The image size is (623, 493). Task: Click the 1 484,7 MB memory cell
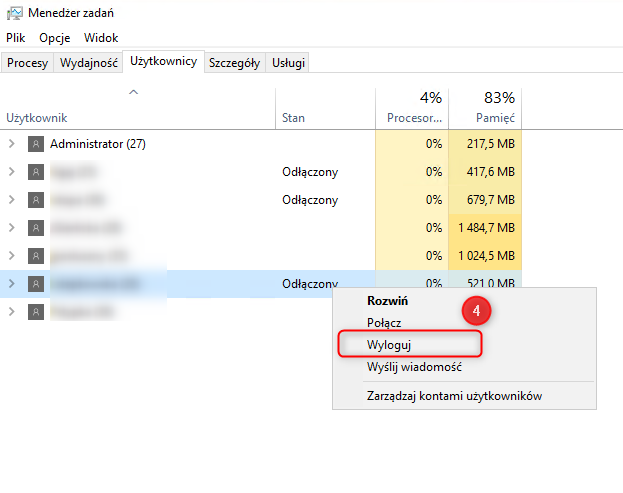[486, 228]
